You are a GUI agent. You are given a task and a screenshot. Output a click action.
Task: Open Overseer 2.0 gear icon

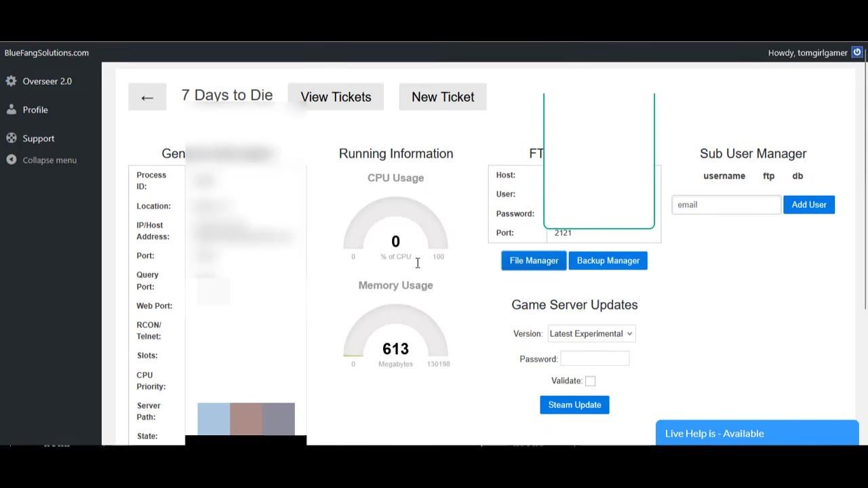11,81
